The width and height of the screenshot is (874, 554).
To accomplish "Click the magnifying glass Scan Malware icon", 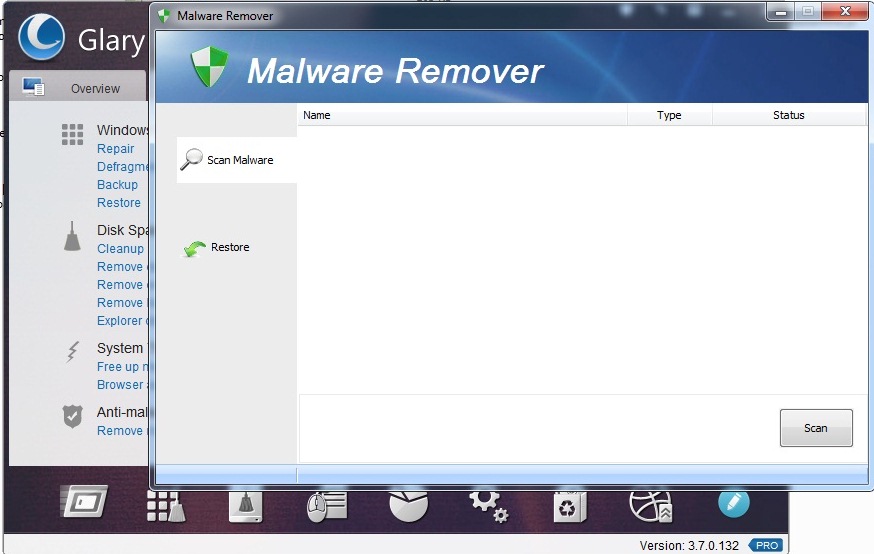I will tap(191, 159).
